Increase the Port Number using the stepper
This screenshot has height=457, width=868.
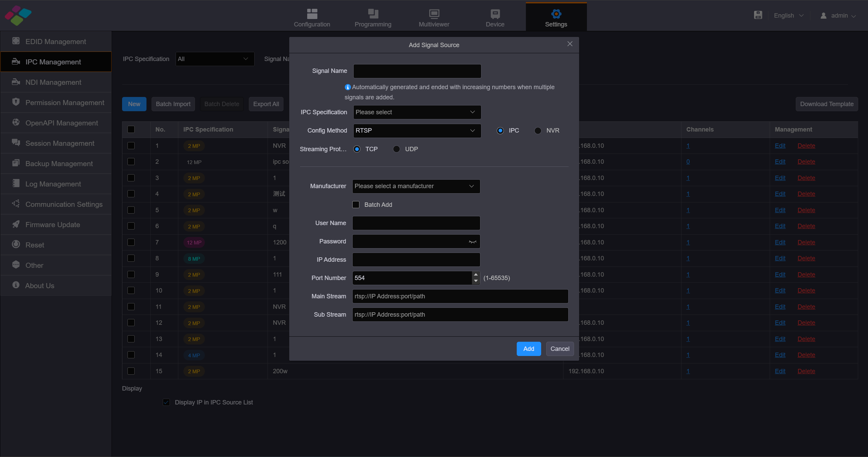click(476, 275)
